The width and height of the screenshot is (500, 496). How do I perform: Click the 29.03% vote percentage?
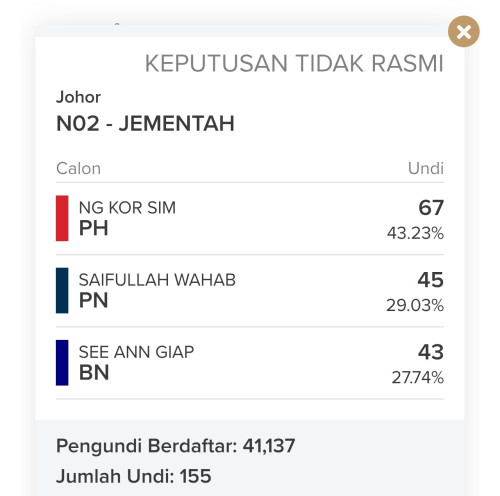point(415,305)
